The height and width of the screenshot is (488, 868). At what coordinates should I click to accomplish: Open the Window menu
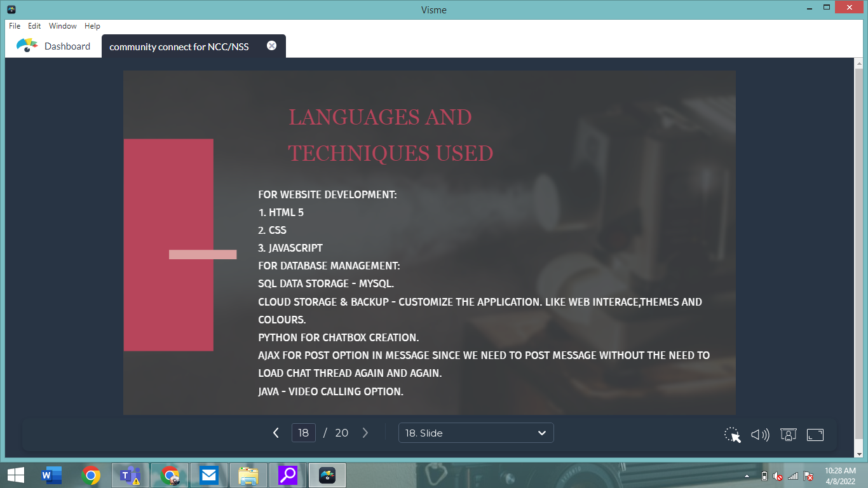(x=63, y=26)
